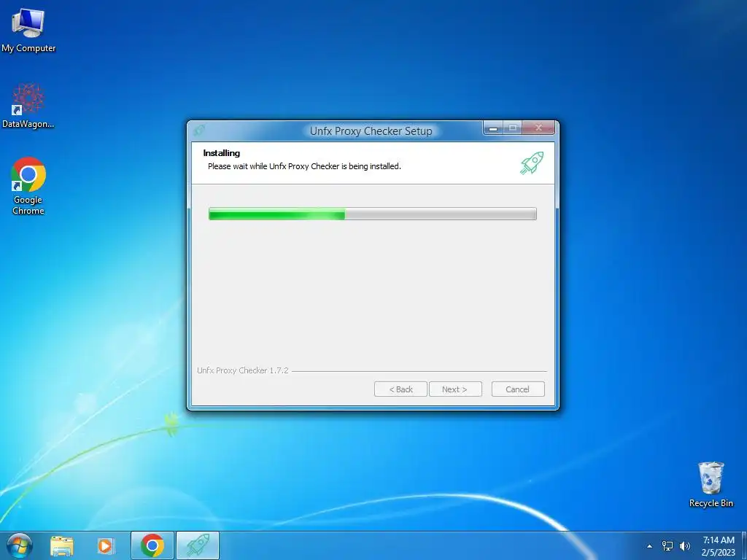Open the clock showing 7:14 AM
The height and width of the screenshot is (560, 747).
click(x=719, y=545)
